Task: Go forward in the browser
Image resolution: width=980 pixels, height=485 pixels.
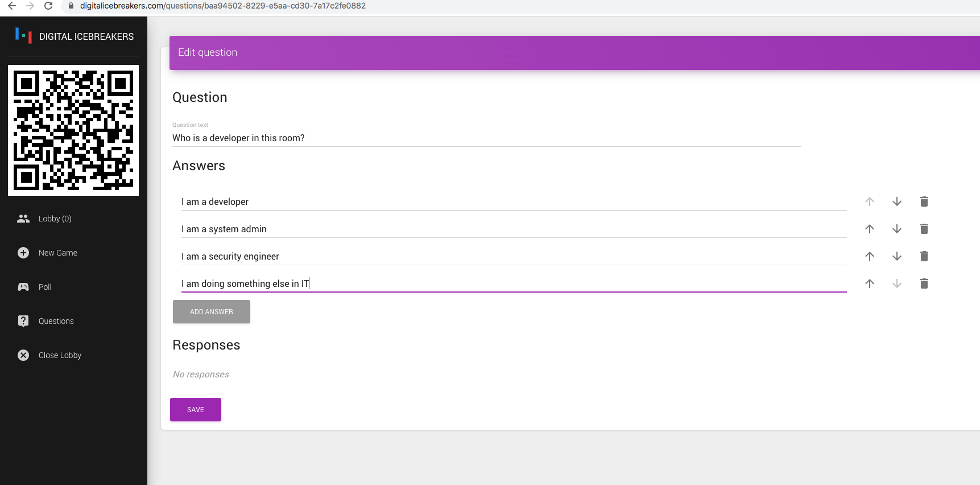Action: point(30,6)
